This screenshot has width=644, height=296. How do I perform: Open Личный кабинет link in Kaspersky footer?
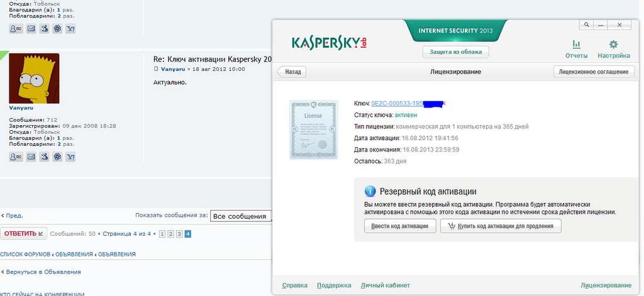386,285
